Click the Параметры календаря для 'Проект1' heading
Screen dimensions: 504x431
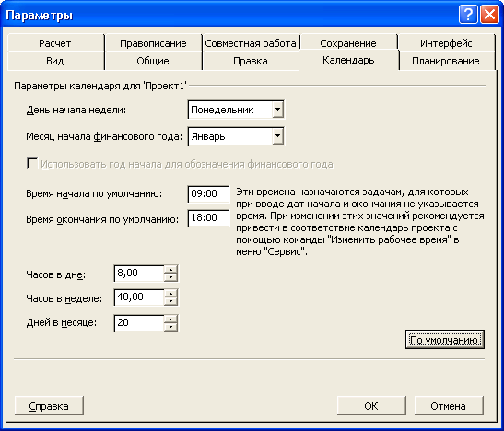pyautogui.click(x=100, y=86)
